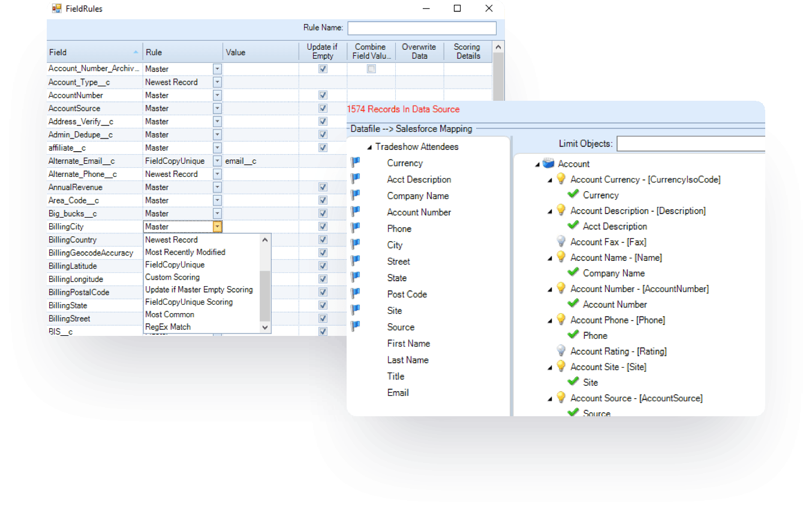Click the rule dropdown list scrollbar thumb
Screen dimensions: 812x511
coord(265,295)
